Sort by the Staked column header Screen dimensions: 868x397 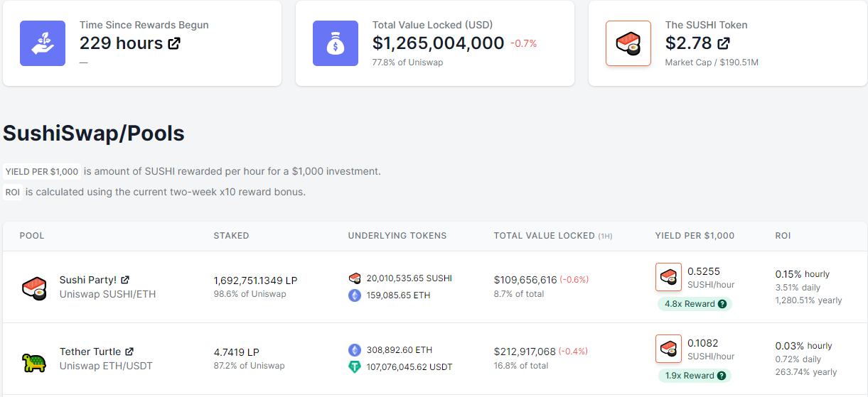231,236
